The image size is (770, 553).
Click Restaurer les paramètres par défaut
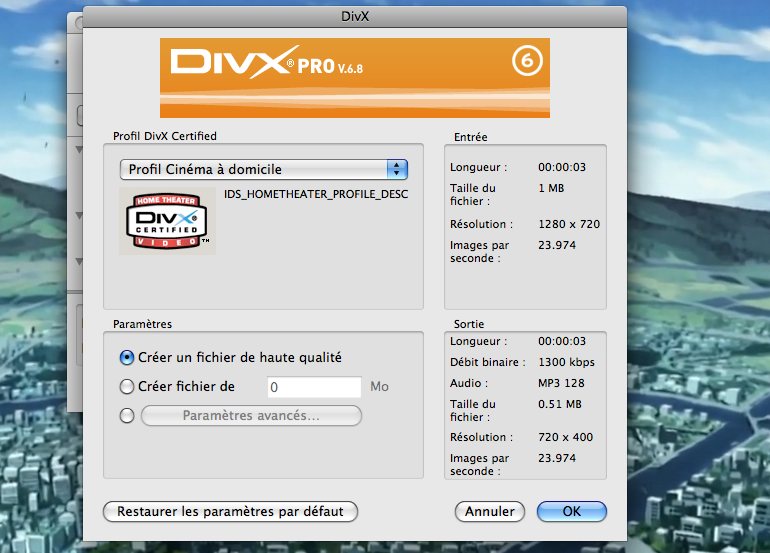(x=230, y=512)
